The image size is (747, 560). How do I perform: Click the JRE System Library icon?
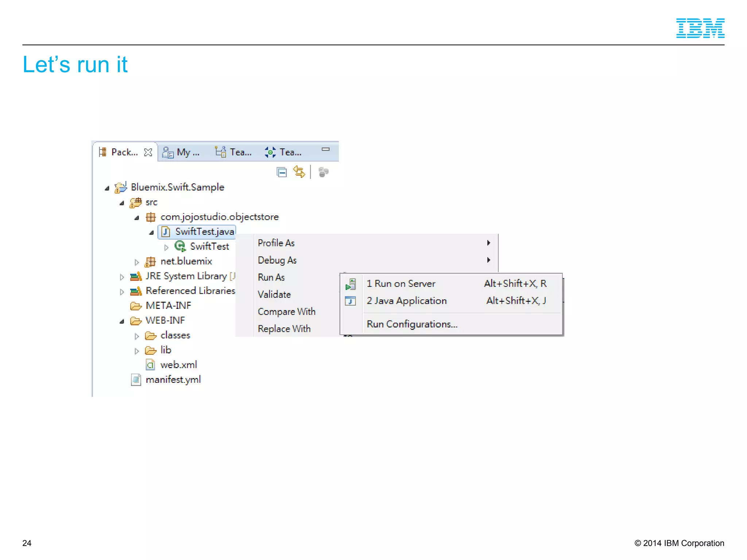tap(136, 277)
